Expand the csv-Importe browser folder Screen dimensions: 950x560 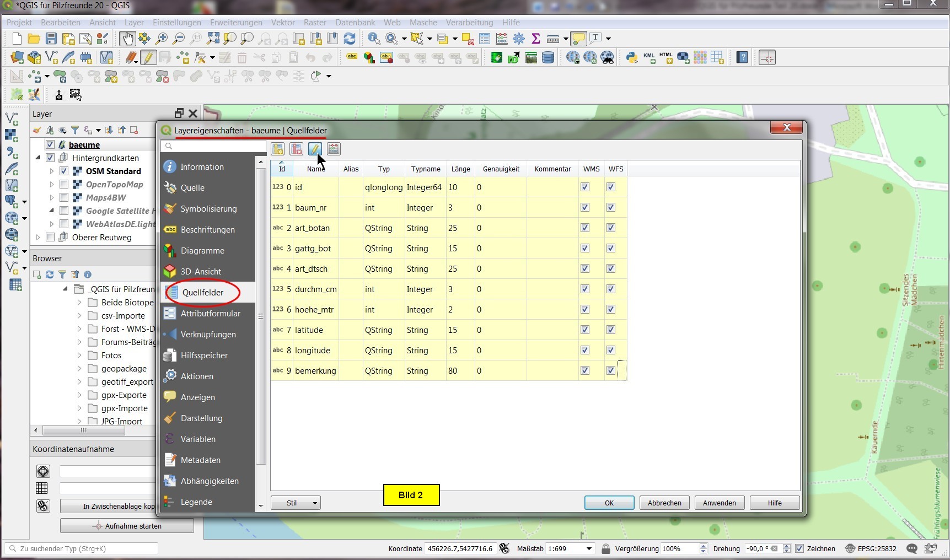[x=79, y=316]
